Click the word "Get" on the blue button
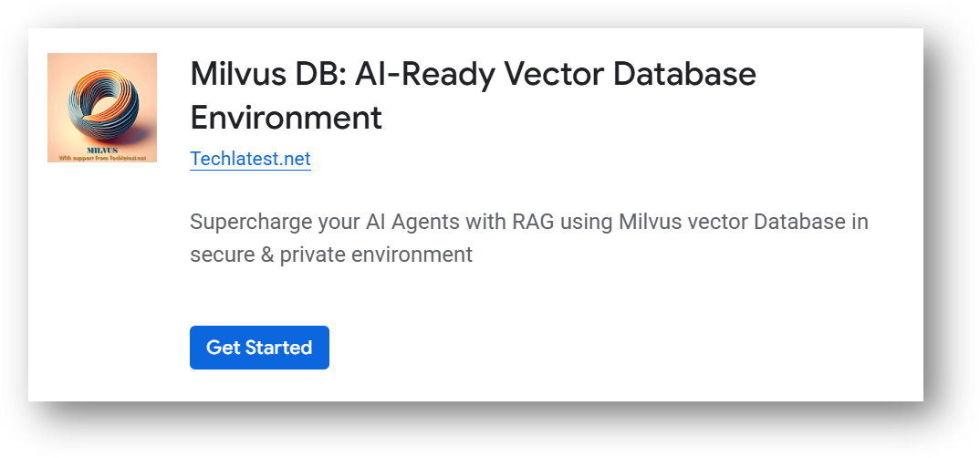Image resolution: width=980 pixels, height=458 pixels. coord(224,348)
